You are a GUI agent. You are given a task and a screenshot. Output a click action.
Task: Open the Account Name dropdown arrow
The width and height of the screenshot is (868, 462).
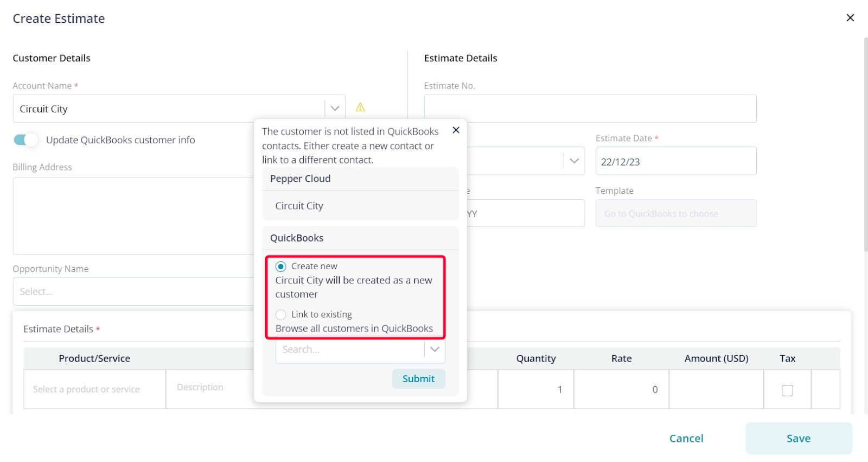pyautogui.click(x=335, y=109)
